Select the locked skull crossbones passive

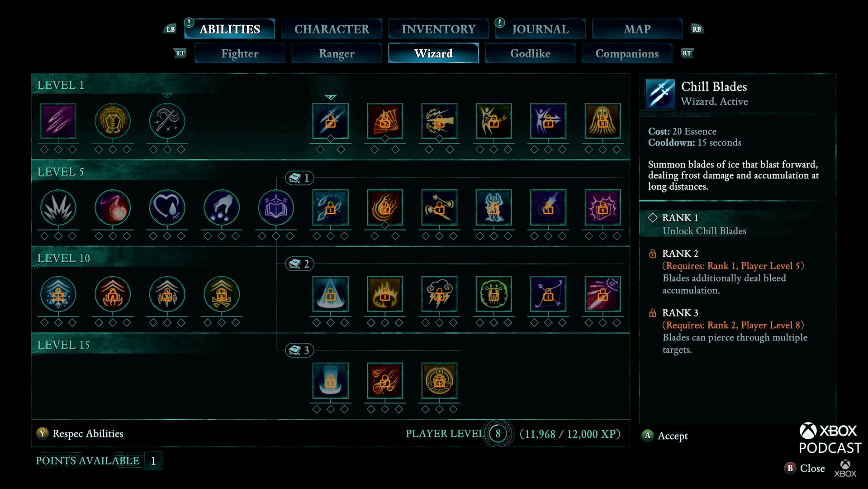click(222, 294)
